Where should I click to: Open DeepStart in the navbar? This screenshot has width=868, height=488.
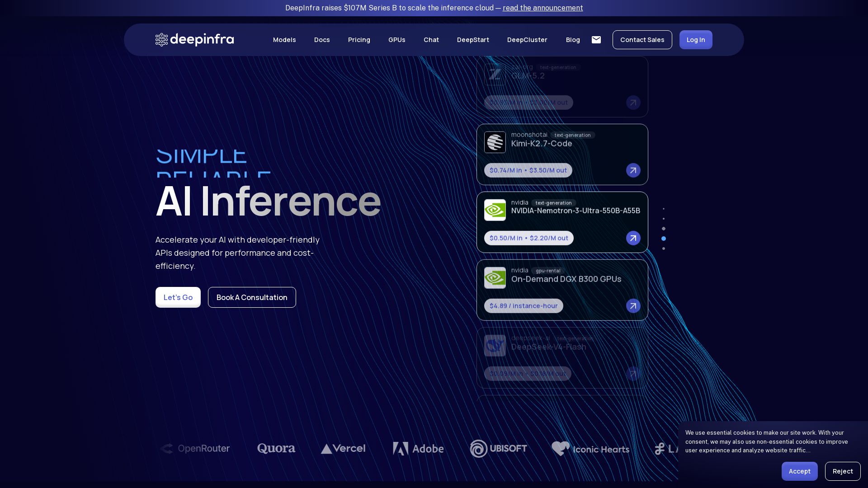pyautogui.click(x=473, y=40)
